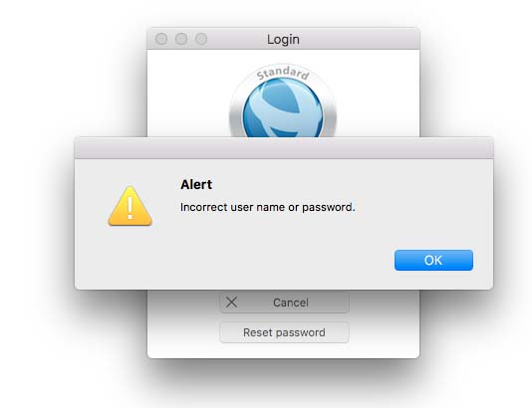Click the X icon beside Cancel

coord(231,302)
